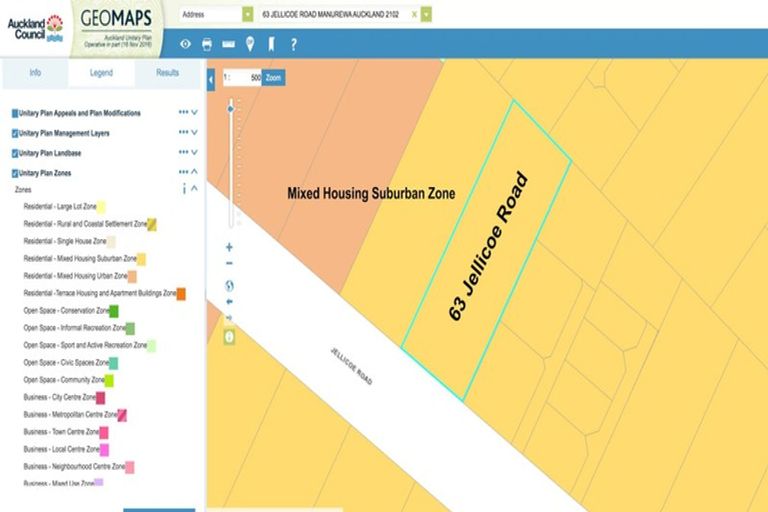Select the measure ruler tool
The image size is (768, 512).
[x=228, y=44]
